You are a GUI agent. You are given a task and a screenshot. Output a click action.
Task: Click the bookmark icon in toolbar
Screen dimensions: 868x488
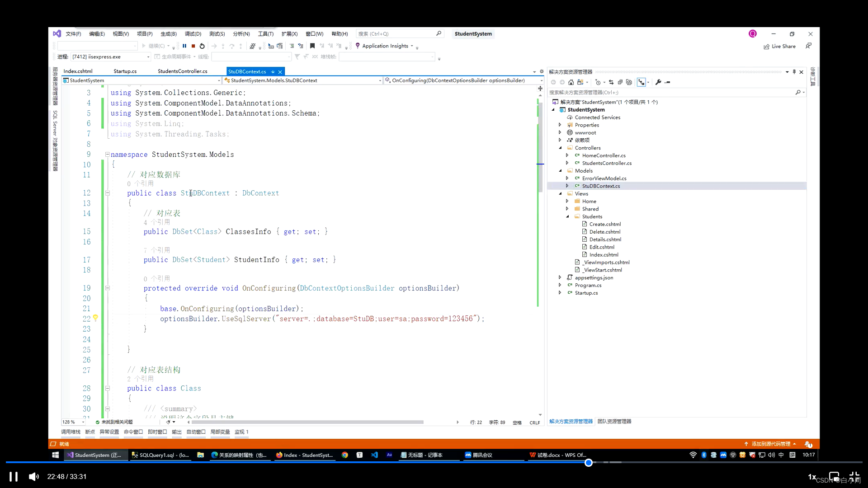(x=312, y=46)
